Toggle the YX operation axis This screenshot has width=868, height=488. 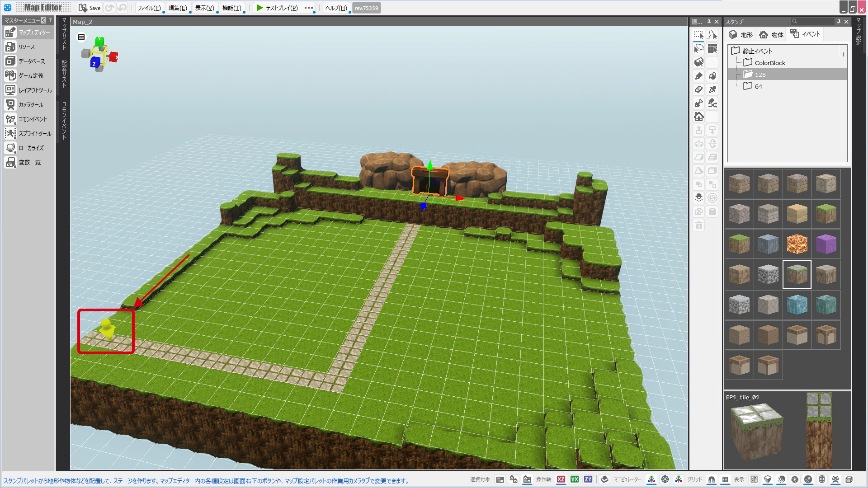point(575,479)
